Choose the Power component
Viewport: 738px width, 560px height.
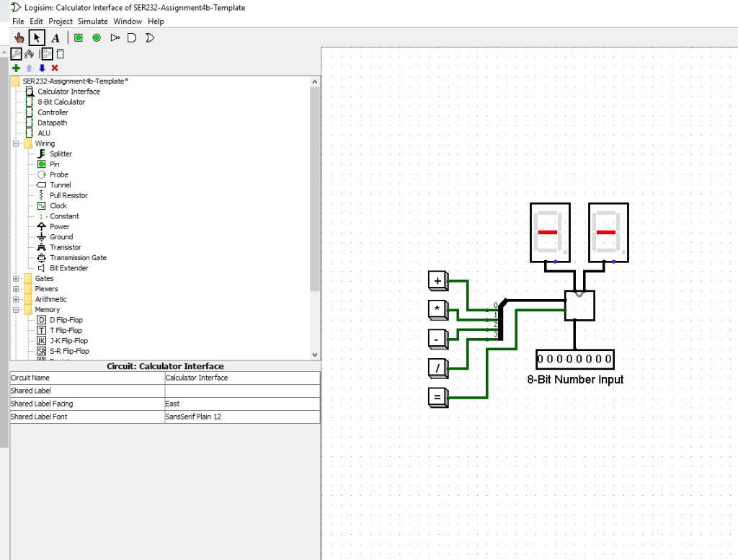pyautogui.click(x=59, y=226)
